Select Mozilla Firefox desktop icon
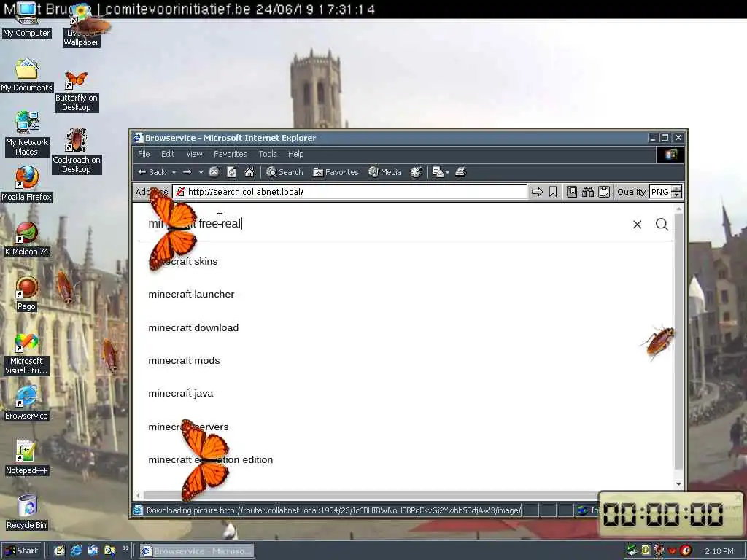 click(x=27, y=184)
